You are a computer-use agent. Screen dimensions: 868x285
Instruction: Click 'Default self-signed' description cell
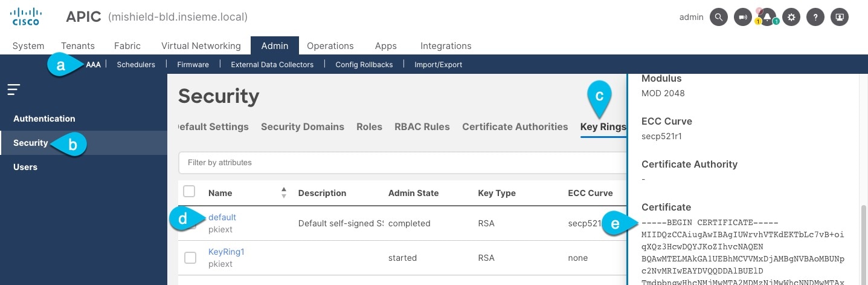(341, 223)
